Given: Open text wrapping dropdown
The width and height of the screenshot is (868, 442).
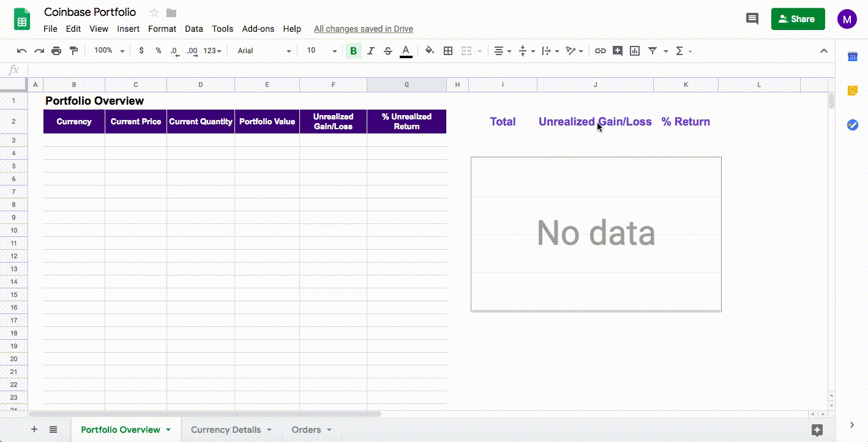Looking at the screenshot, I should tap(550, 51).
